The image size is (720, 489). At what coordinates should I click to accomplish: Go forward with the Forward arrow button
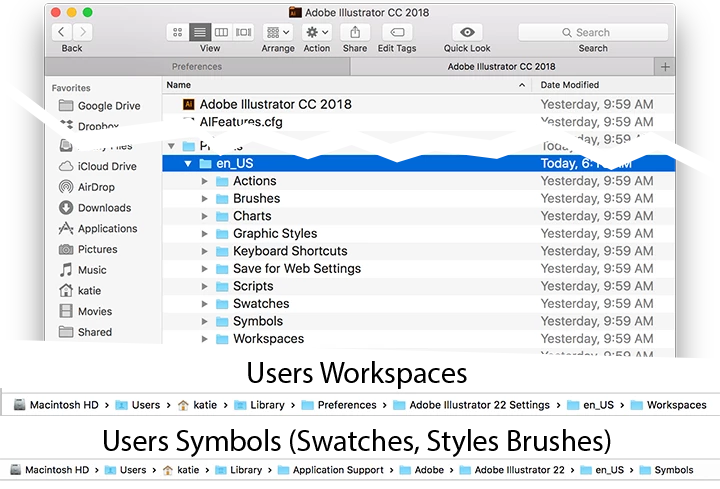(83, 32)
